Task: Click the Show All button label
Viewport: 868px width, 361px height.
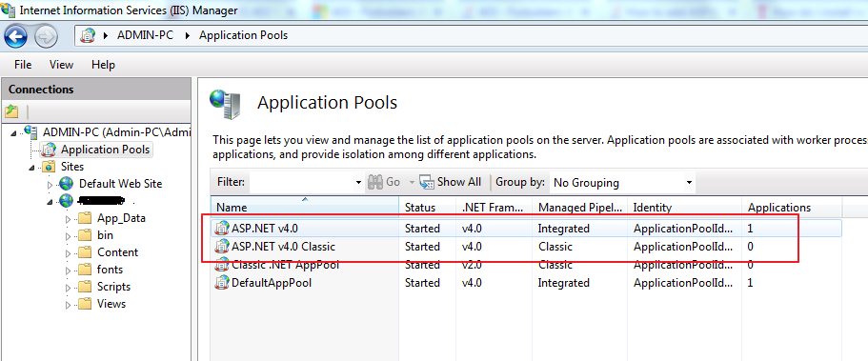Action: 459,182
